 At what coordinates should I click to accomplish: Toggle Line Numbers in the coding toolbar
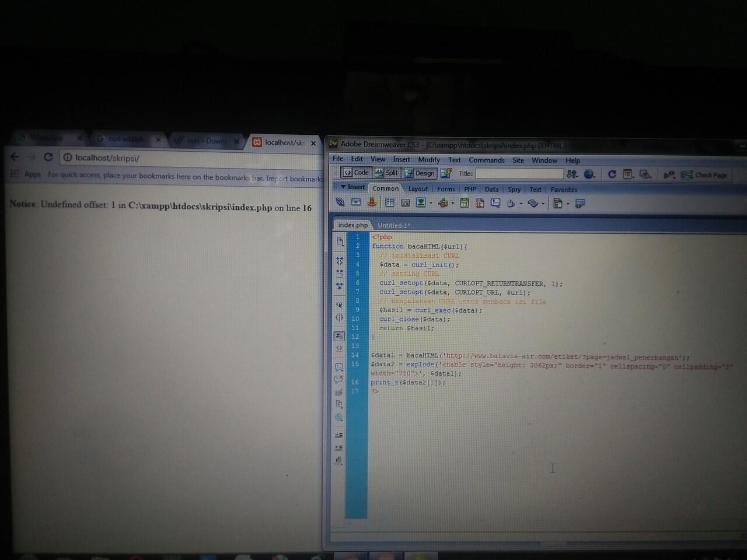(x=339, y=336)
